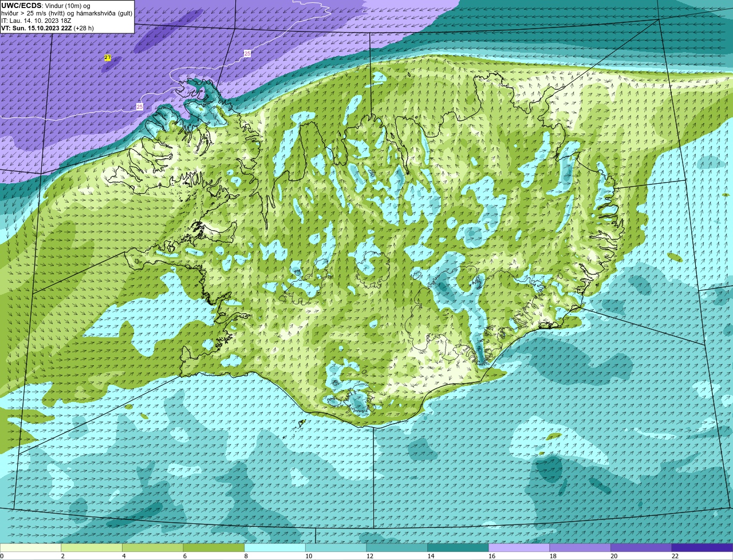Click the legend tick label 16
Image resolution: width=733 pixels, height=560 pixels.
[x=492, y=556]
